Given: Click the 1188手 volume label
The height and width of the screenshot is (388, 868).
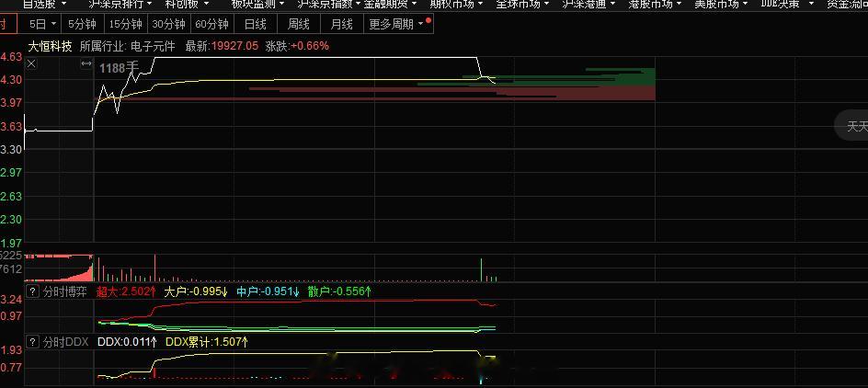Looking at the screenshot, I should pos(119,68).
